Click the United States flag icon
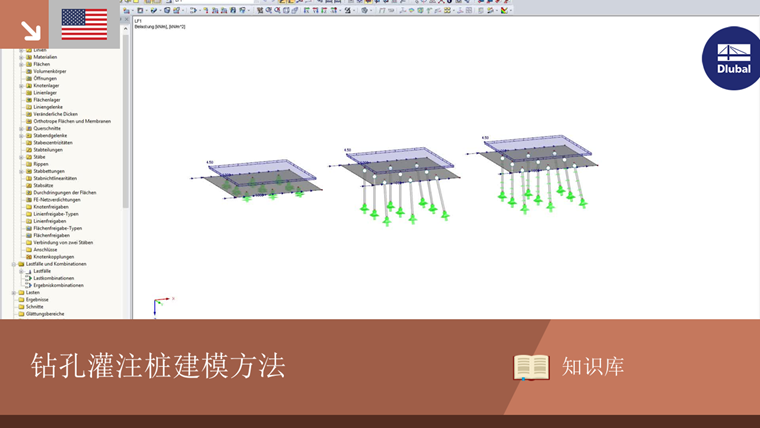 point(84,24)
